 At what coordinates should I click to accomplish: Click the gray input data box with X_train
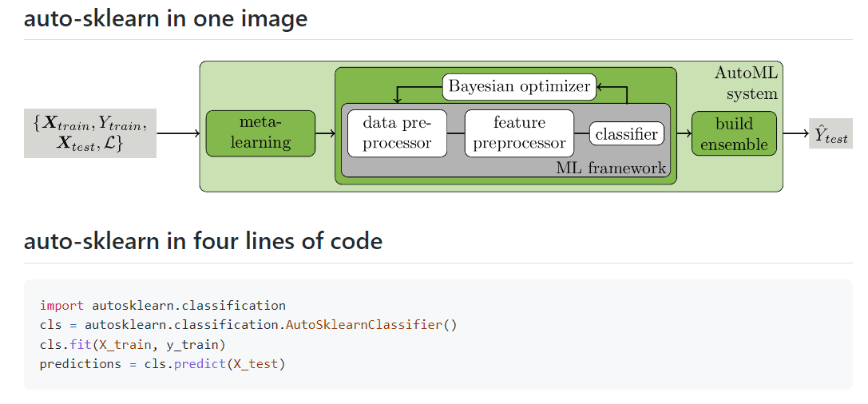click(x=90, y=133)
